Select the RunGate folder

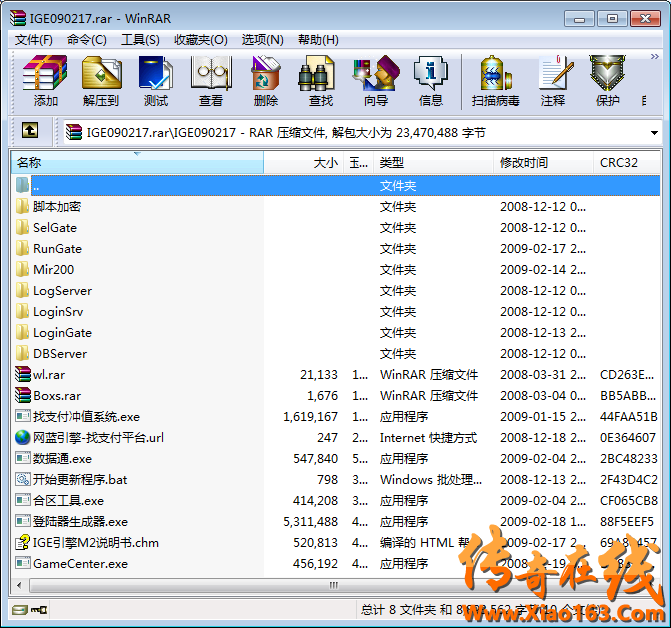point(57,249)
